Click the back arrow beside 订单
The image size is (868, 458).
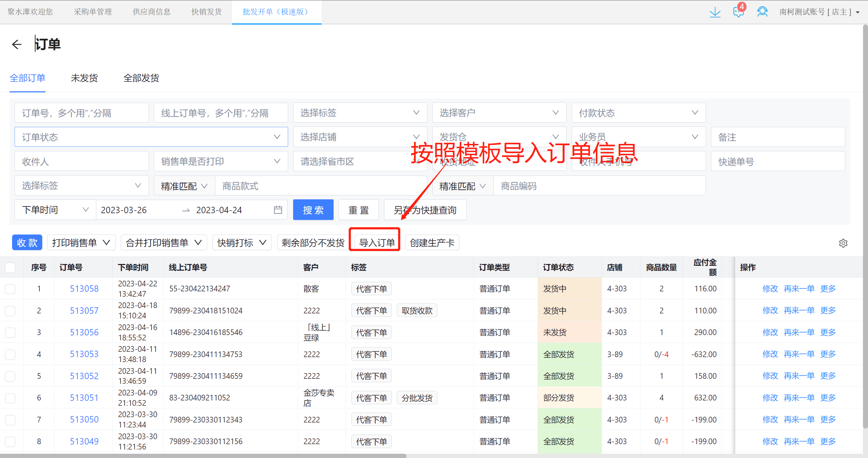click(17, 44)
